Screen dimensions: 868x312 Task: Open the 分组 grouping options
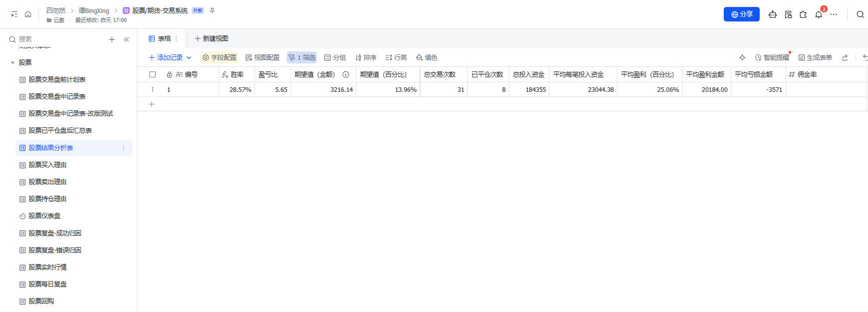coord(335,57)
